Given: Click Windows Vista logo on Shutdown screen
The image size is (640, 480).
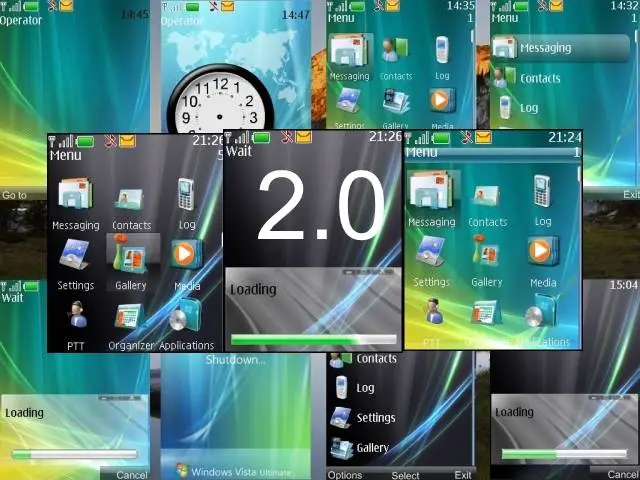Looking at the screenshot, I should coord(182,470).
